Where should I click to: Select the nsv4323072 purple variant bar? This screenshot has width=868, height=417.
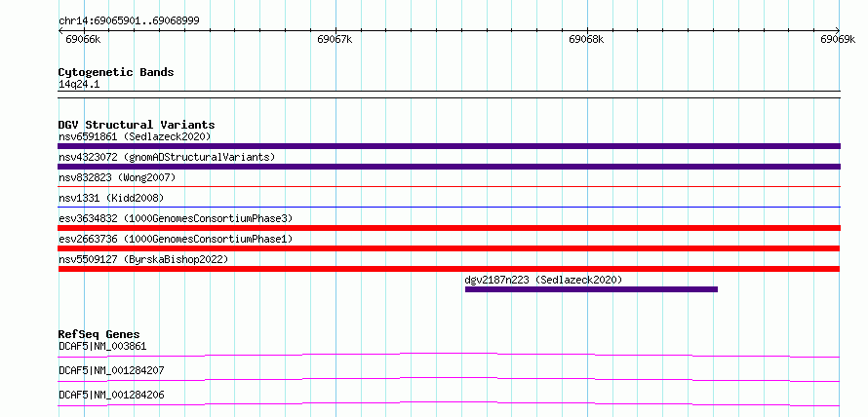click(449, 167)
